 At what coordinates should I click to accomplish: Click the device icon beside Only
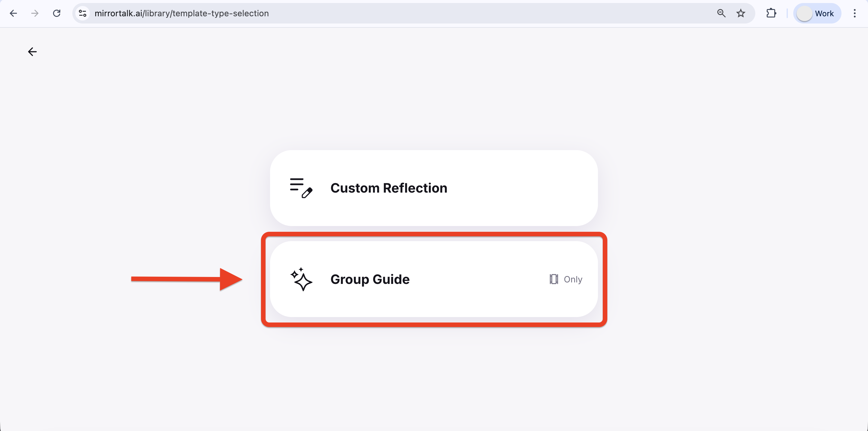[554, 279]
